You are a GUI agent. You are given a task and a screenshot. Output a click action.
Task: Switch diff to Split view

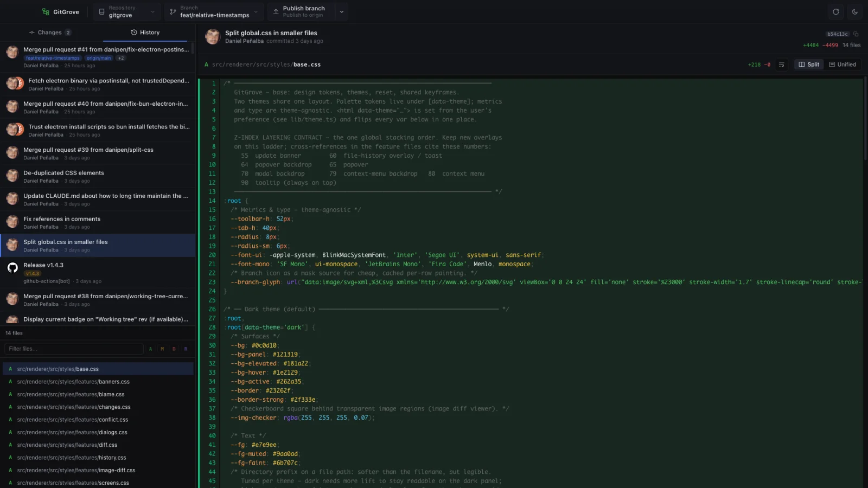point(809,65)
